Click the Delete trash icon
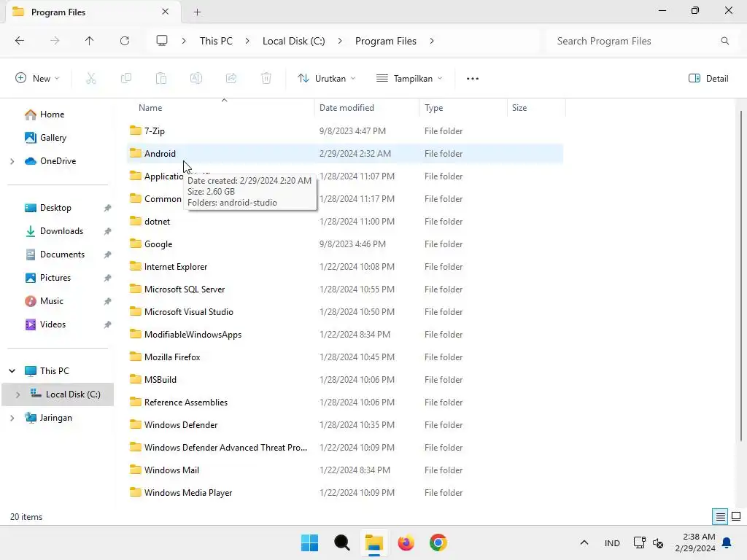 tap(266, 78)
